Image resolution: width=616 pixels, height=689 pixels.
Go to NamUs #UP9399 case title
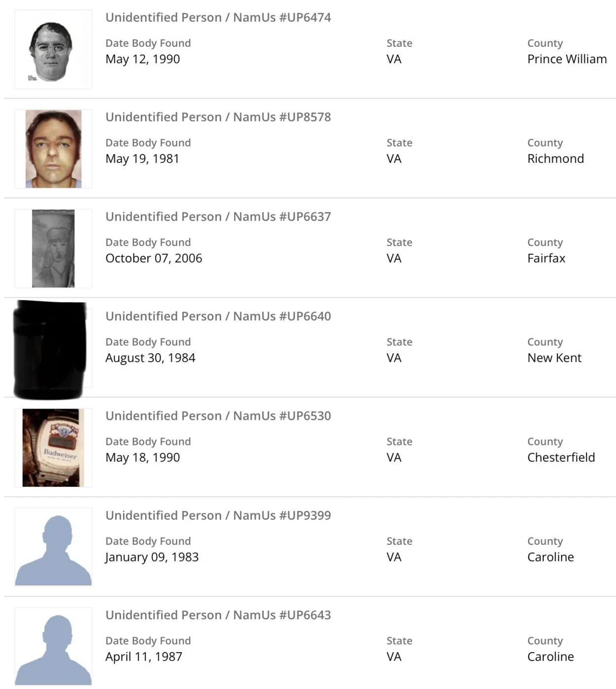pyautogui.click(x=218, y=515)
